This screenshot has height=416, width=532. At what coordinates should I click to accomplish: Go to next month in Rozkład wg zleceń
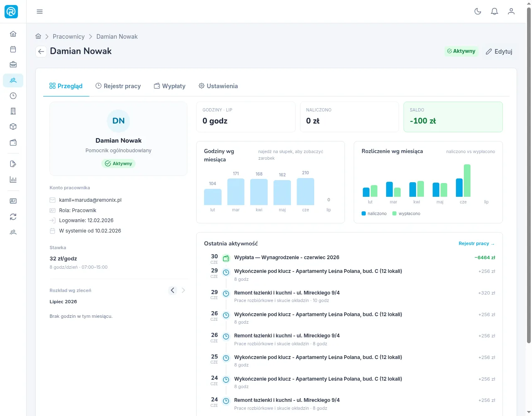[x=183, y=290]
